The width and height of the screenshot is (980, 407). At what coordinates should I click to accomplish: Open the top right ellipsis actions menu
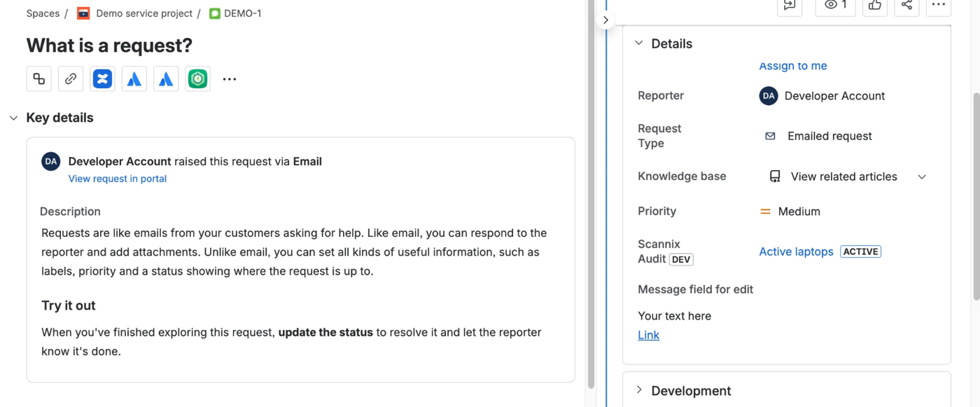point(939,6)
